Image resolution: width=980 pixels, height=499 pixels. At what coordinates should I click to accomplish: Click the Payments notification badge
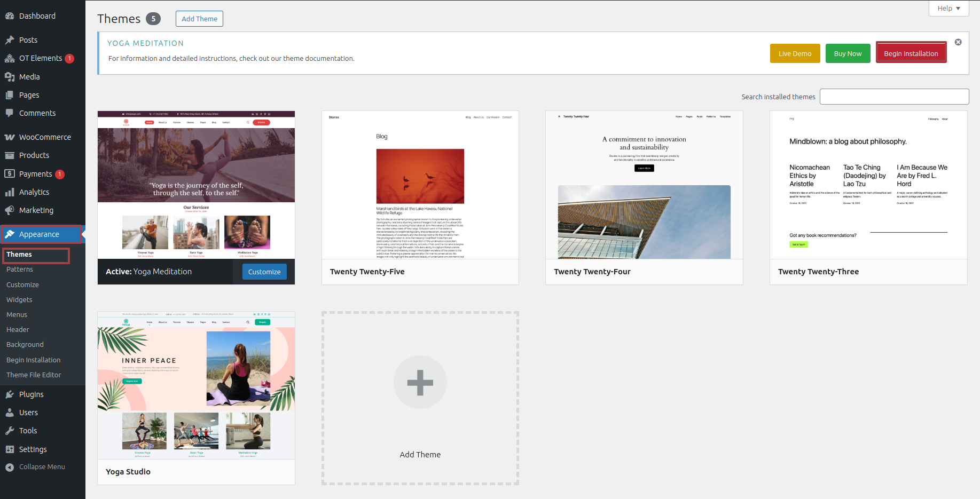60,175
